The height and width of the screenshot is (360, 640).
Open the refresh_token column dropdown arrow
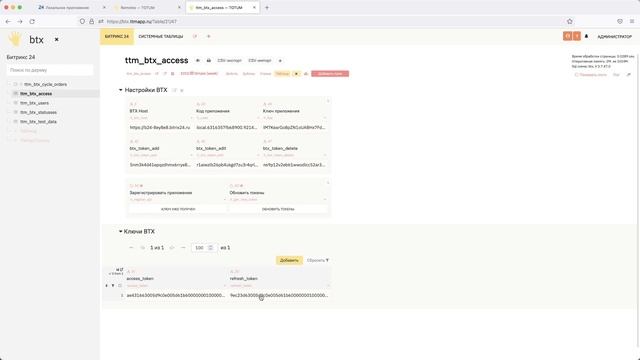pos(328,286)
